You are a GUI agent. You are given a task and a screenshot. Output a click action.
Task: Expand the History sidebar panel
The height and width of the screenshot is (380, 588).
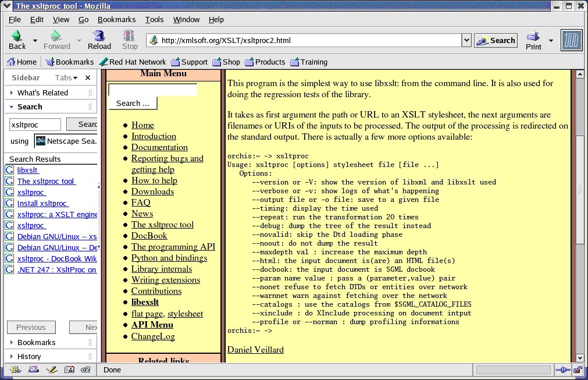pos(51,356)
